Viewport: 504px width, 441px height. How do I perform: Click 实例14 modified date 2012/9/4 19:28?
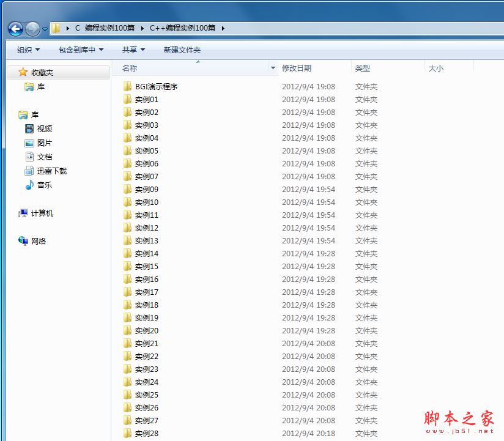click(308, 254)
